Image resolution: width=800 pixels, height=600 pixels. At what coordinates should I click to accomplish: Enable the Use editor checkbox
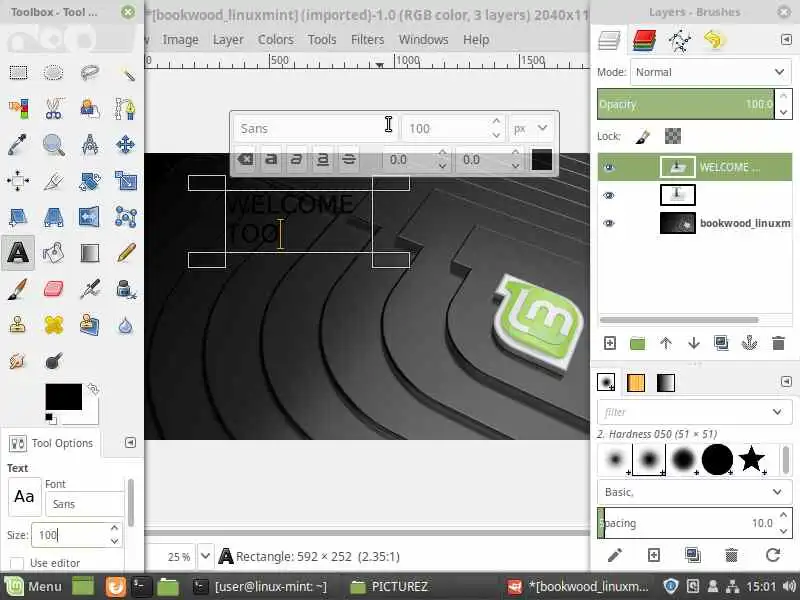[x=17, y=563]
